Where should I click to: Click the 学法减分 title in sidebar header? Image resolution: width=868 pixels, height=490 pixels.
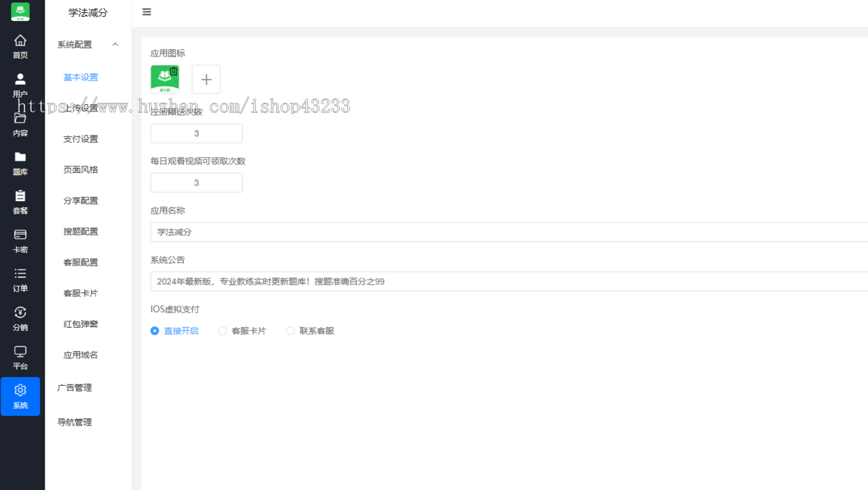pyautogui.click(x=88, y=12)
